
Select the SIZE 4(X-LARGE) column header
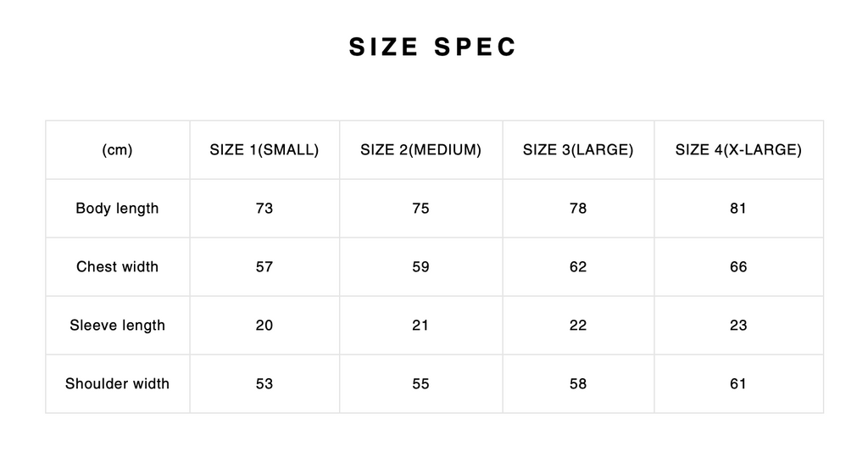click(738, 150)
